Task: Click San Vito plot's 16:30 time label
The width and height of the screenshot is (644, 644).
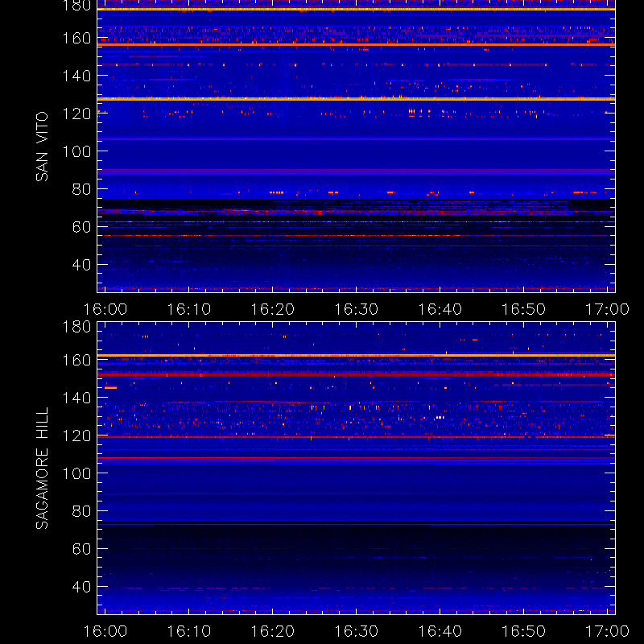Action: click(x=356, y=309)
